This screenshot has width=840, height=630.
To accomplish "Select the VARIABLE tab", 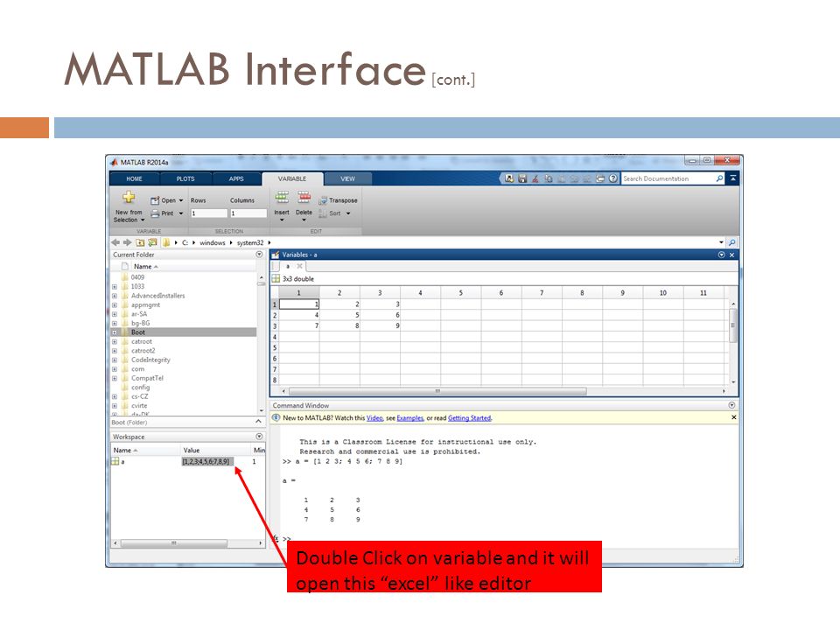I will click(292, 178).
